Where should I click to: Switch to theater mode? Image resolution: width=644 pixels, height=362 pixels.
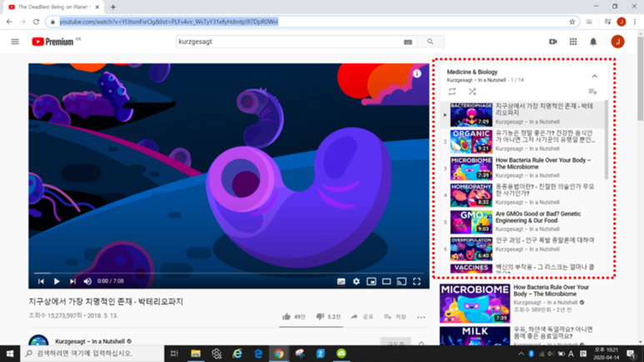(x=387, y=281)
